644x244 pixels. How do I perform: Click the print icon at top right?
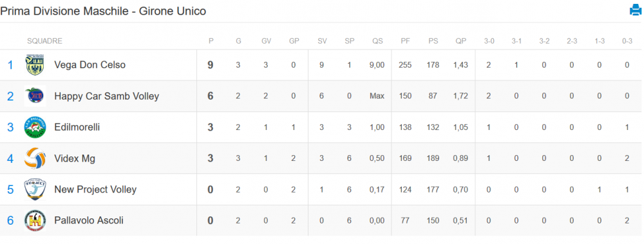636,10
